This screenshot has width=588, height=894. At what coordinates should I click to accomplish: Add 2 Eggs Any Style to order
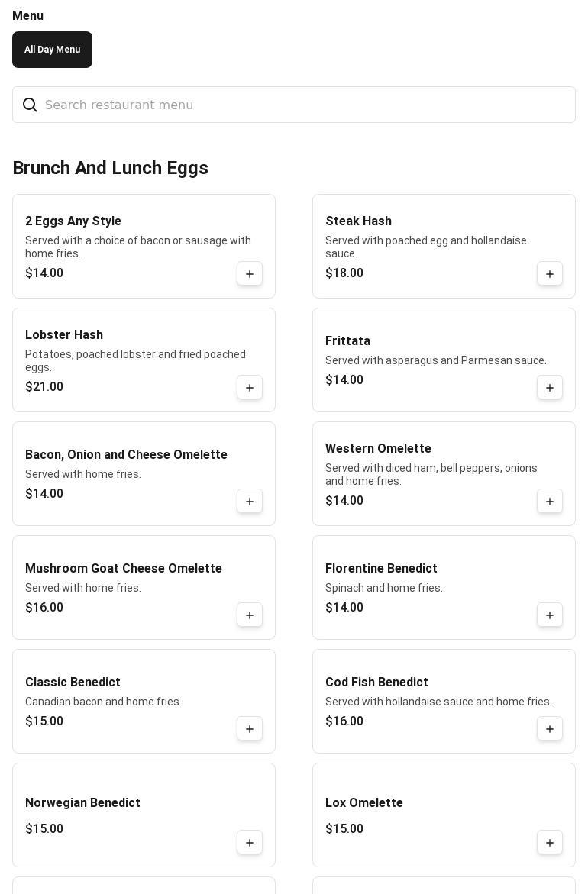coord(249,273)
